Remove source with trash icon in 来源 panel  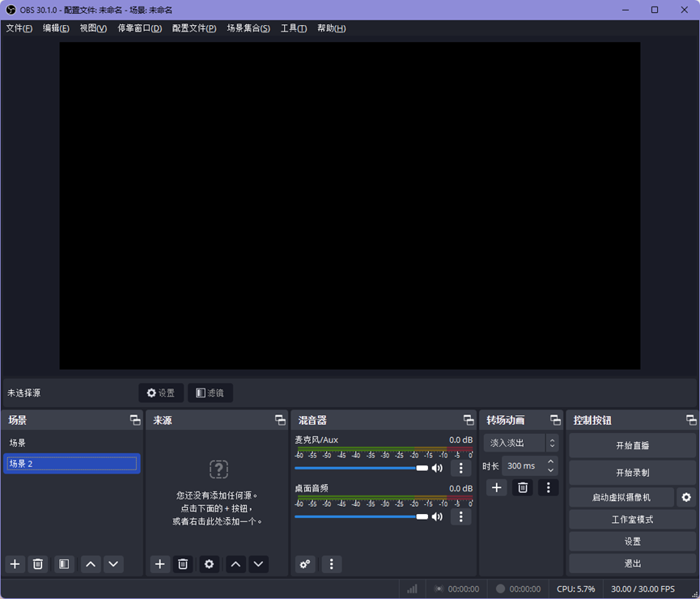(x=183, y=564)
